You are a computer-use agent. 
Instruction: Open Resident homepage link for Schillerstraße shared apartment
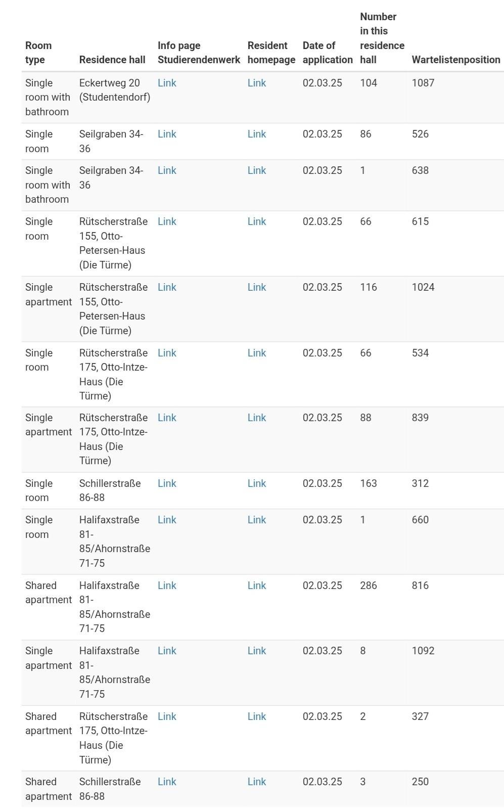(x=257, y=782)
